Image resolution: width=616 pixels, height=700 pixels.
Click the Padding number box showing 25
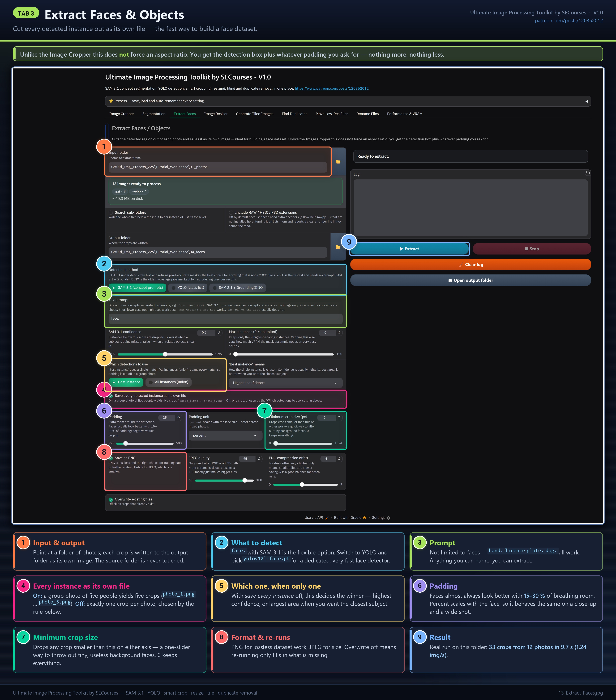(x=167, y=417)
